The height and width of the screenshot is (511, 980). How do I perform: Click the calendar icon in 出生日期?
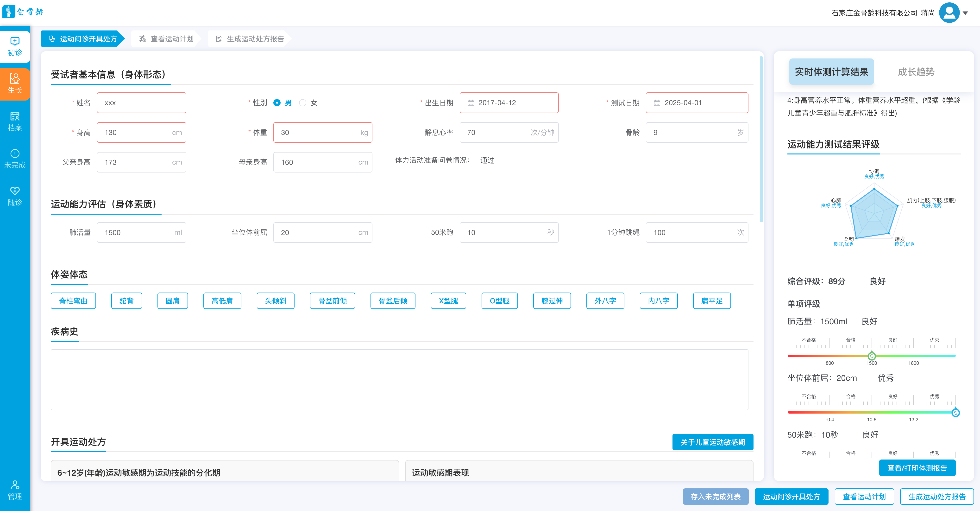[x=471, y=103]
